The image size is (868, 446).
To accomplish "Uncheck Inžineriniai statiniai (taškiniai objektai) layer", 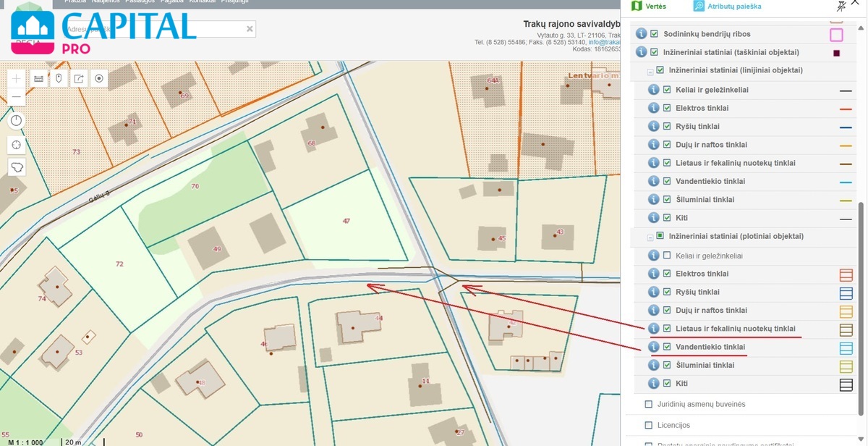I will [x=654, y=52].
